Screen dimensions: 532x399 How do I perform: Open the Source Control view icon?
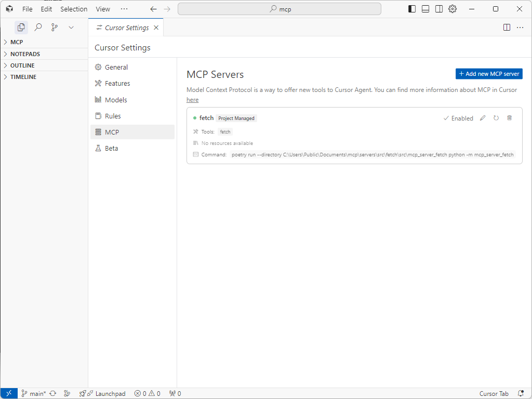(x=54, y=27)
